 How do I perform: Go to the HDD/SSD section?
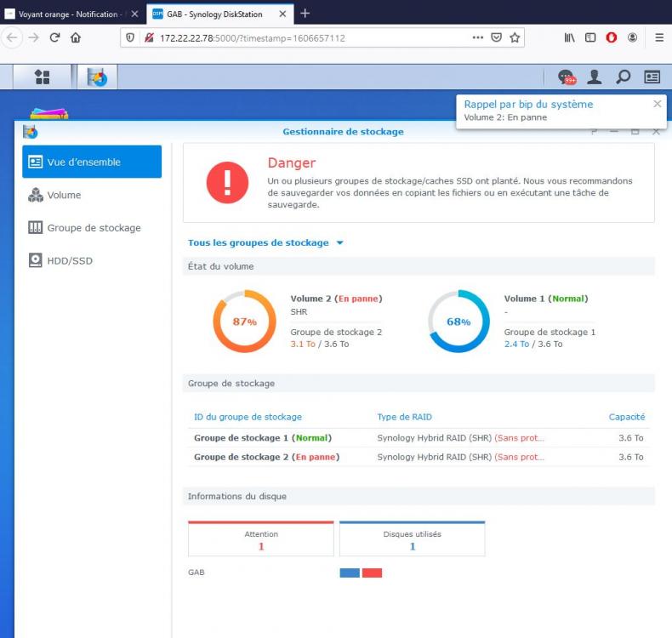[x=69, y=260]
